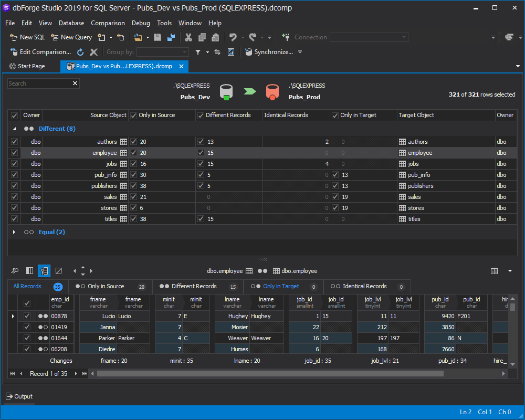Screen dimensions: 525x420
Task: Open the Connection combo box
Action: click(x=369, y=37)
